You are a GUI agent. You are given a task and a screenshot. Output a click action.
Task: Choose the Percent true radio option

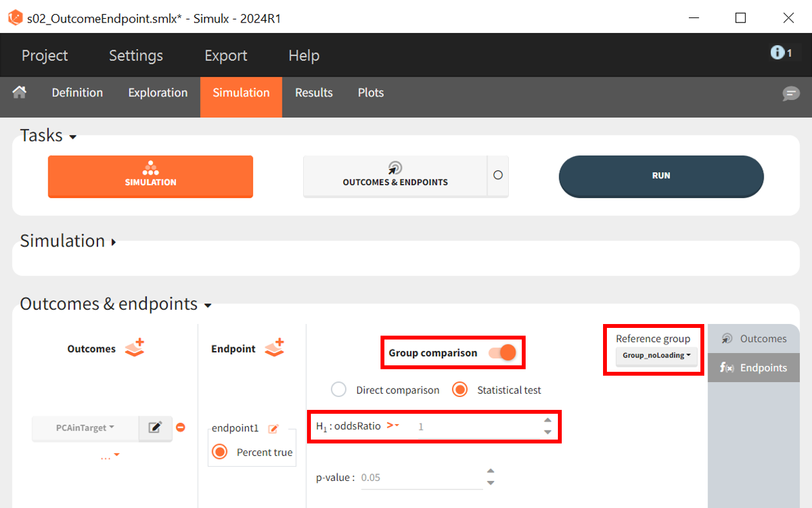220,452
